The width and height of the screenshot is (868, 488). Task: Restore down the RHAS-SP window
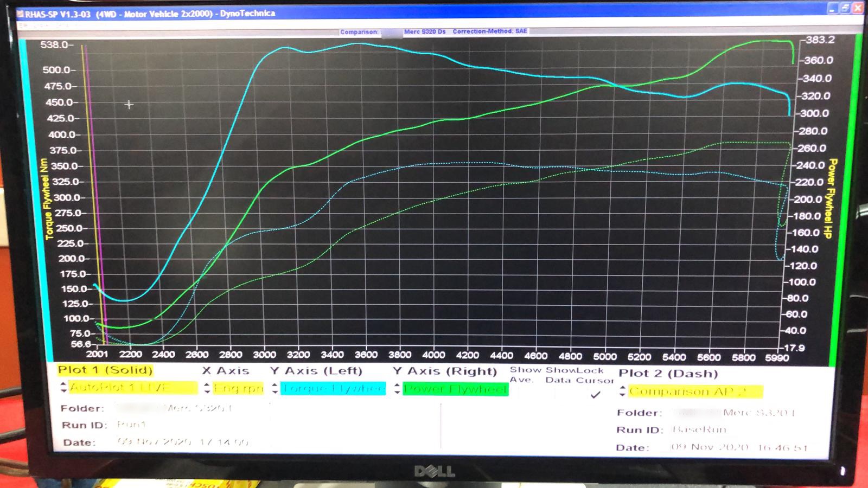click(x=845, y=9)
